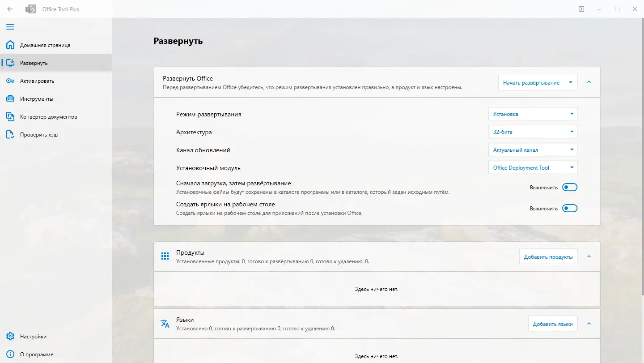The width and height of the screenshot is (644, 363).
Task: Open Архитектура 32-бита dropdown
Action: 533,132
